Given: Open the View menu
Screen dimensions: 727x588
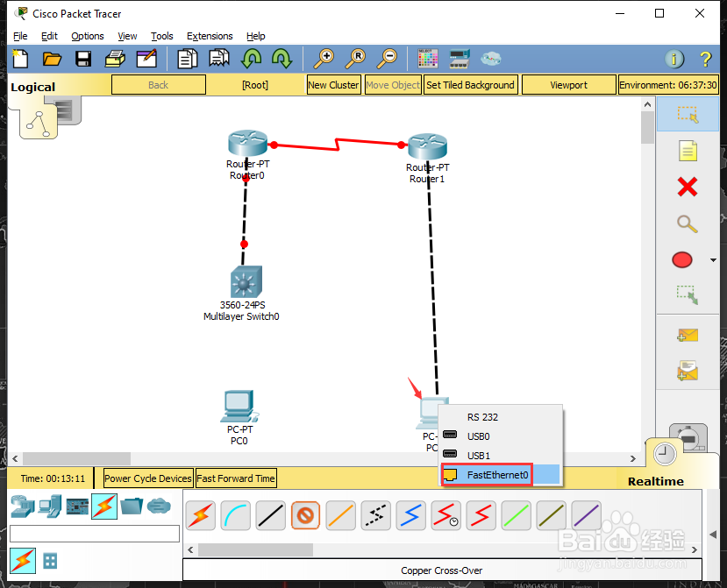Looking at the screenshot, I should [x=127, y=36].
